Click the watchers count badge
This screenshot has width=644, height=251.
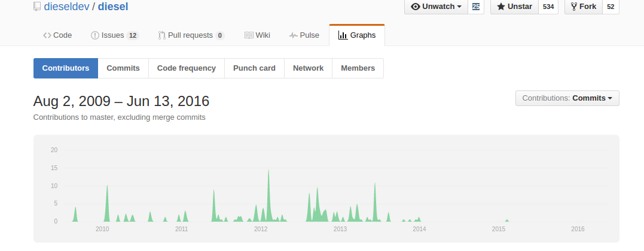476,7
